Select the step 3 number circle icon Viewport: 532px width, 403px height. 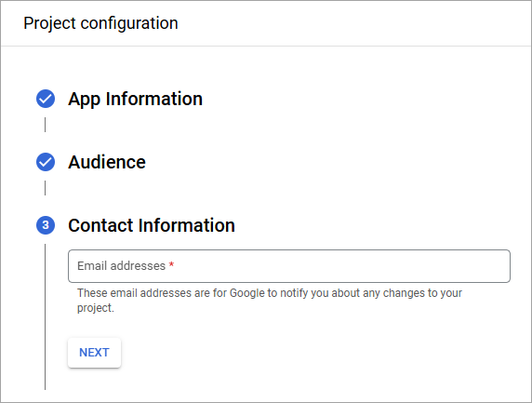(x=46, y=225)
